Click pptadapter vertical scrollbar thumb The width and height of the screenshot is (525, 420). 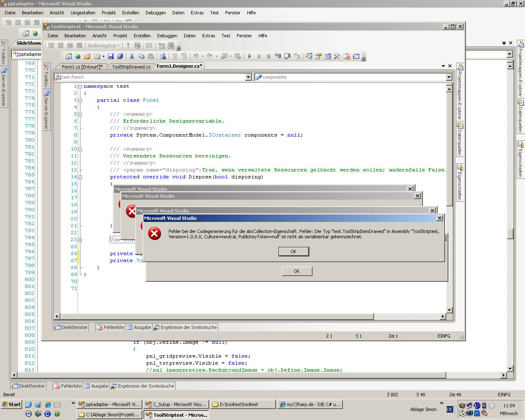tap(510, 234)
